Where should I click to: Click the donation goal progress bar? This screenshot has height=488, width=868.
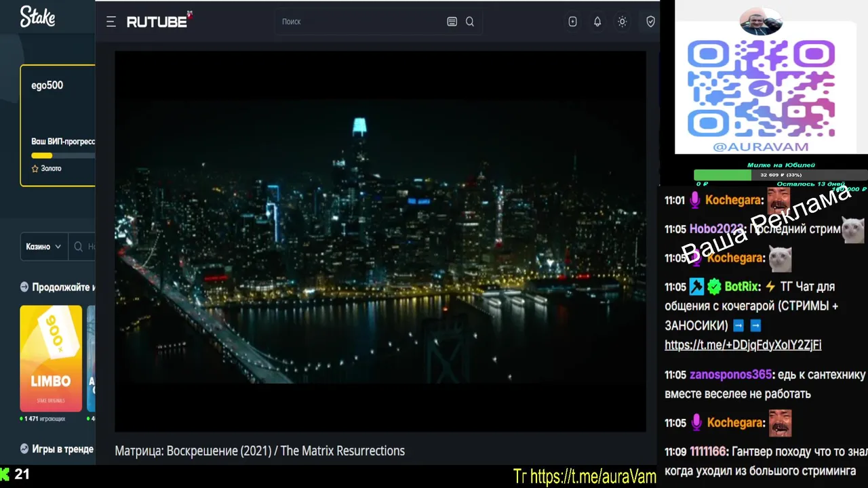[x=780, y=175]
